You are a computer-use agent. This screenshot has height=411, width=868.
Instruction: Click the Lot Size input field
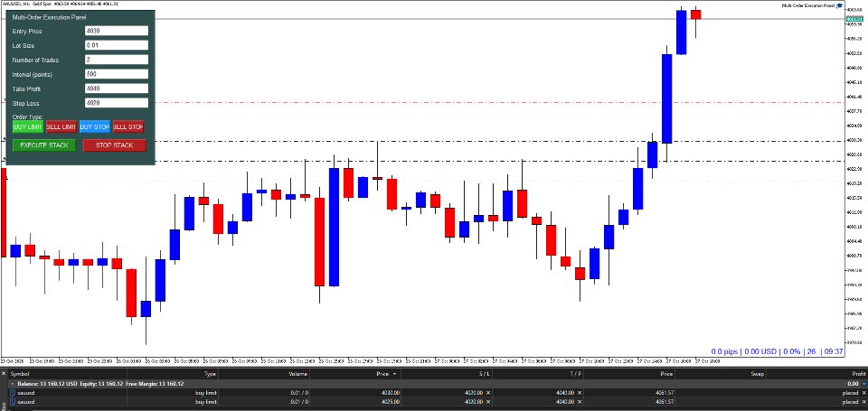point(117,45)
